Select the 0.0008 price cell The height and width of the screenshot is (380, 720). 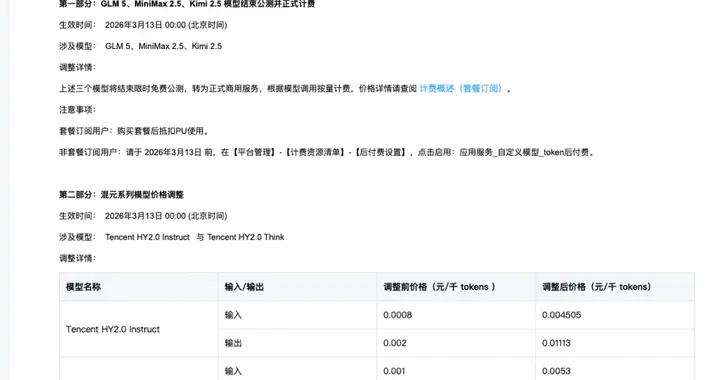[x=456, y=315]
